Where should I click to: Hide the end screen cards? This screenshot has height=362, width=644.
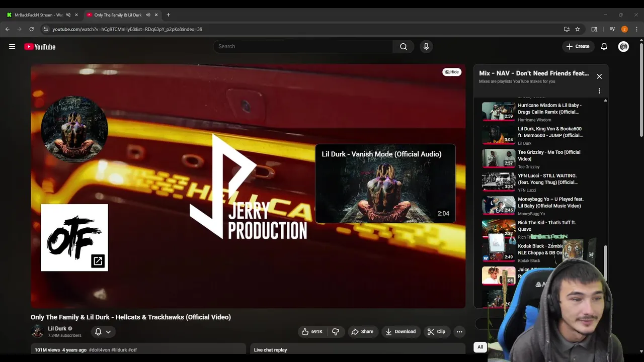coord(452,72)
